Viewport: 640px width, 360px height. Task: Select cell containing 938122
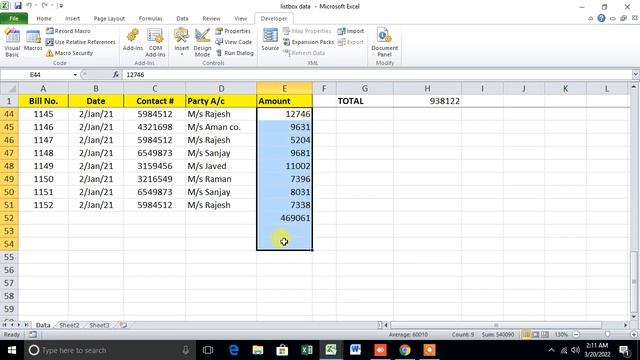point(427,101)
